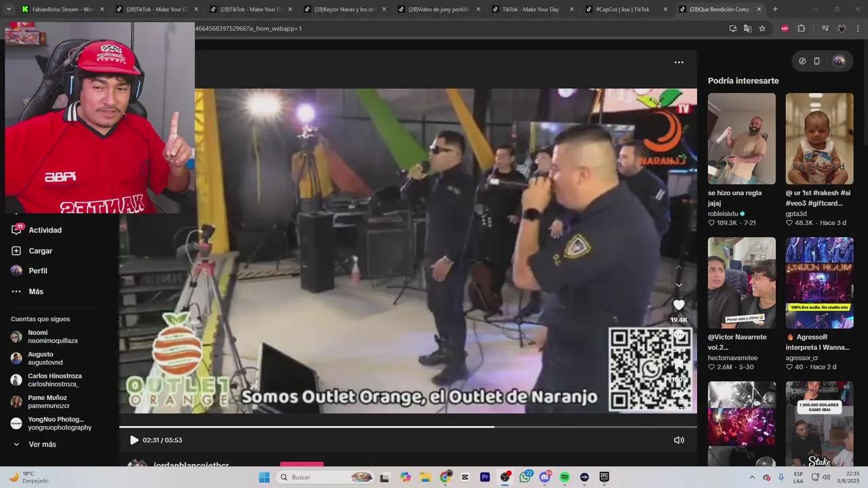This screenshot has width=868, height=488.
Task: Open Epic Games Launcher from taskbar
Action: (x=604, y=477)
